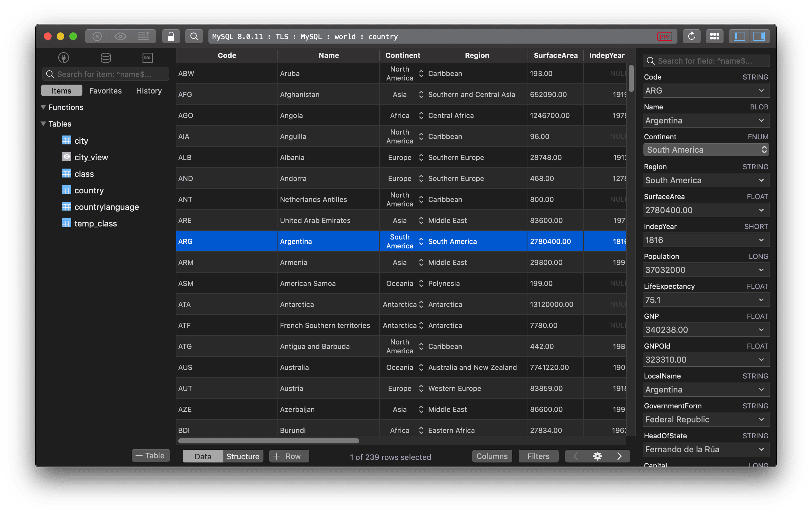
Task: Collapse the Functions section
Action: pos(43,107)
